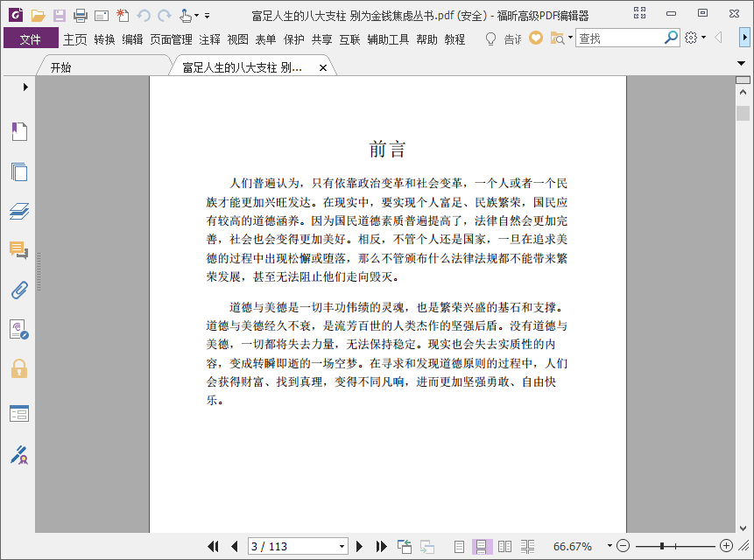Open the Layers panel
The height and width of the screenshot is (560, 754).
[19, 212]
